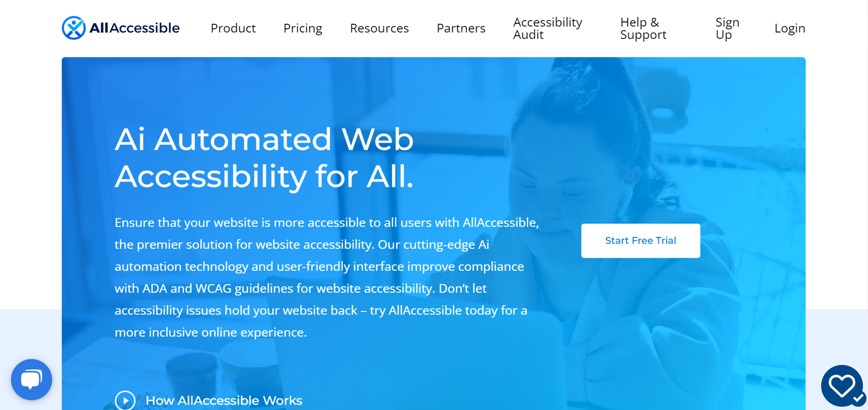Click the Login link
This screenshot has height=410, width=868.
click(x=790, y=28)
